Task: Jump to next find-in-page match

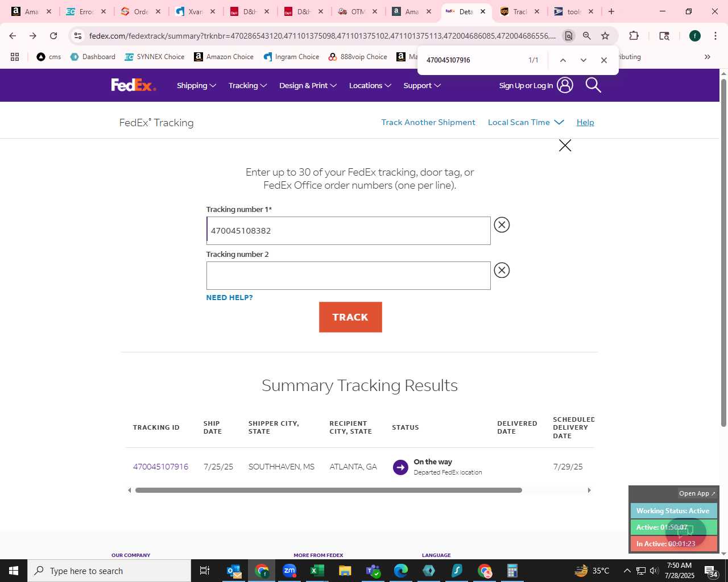Action: 583,60
